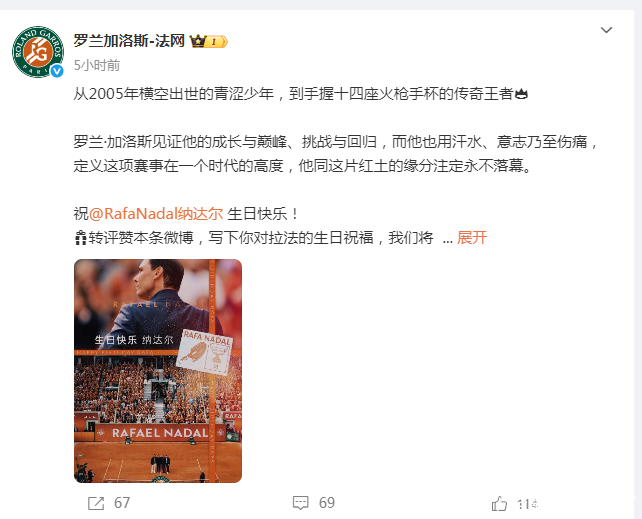This screenshot has height=519, width=642.
Task: Open the post options chevron menu
Action: coord(606,30)
